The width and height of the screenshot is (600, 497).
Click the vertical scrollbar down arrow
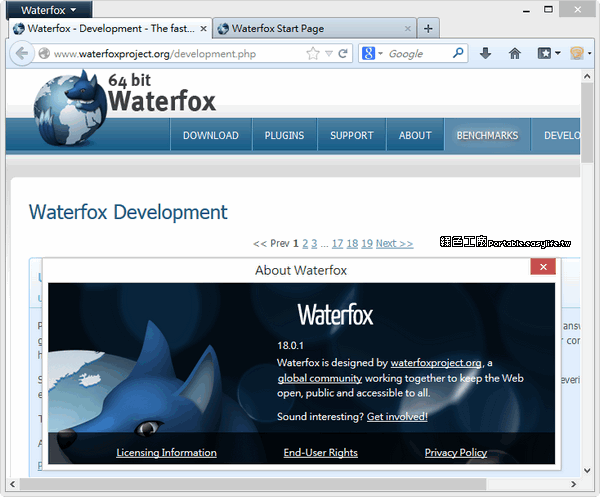click(x=587, y=471)
